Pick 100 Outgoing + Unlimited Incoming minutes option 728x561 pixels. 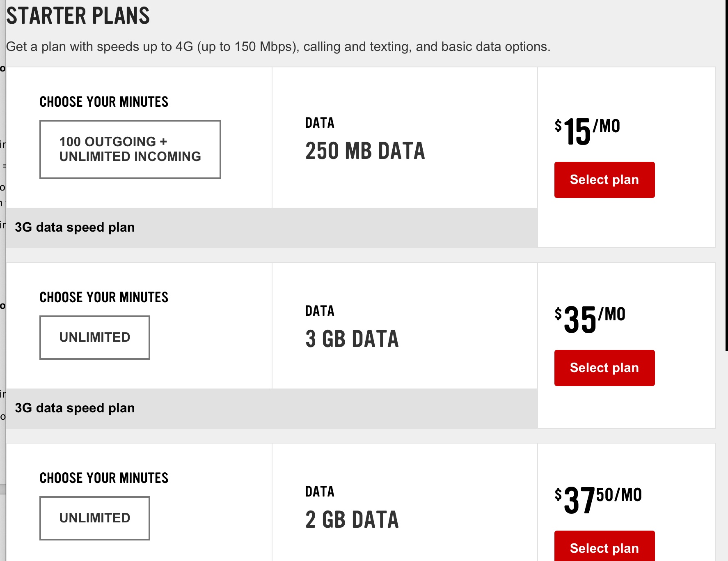[130, 149]
